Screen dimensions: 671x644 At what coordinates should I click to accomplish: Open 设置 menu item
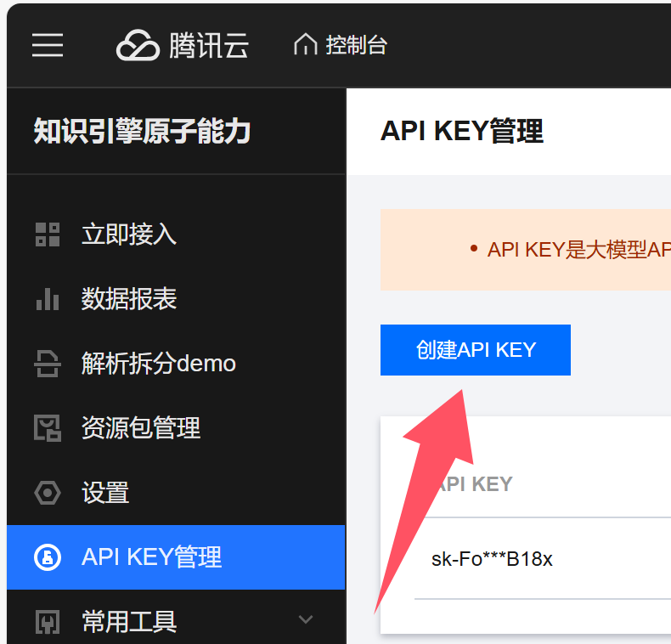105,493
